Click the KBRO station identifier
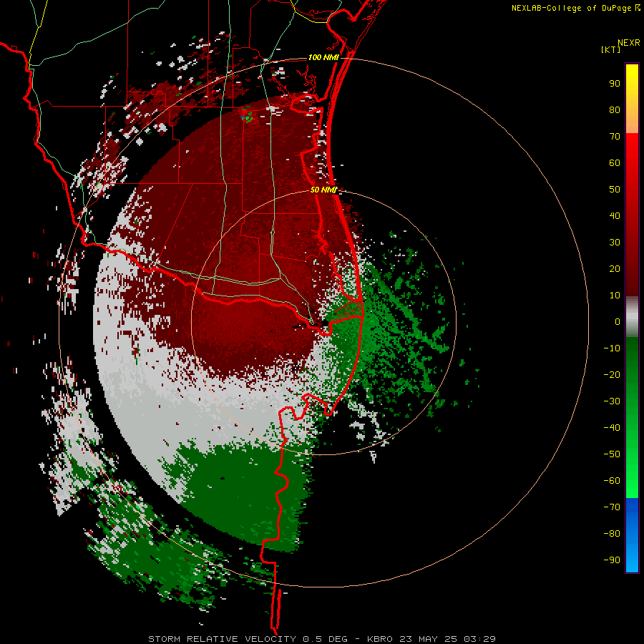Viewport: 644px width, 644px height. [381, 639]
